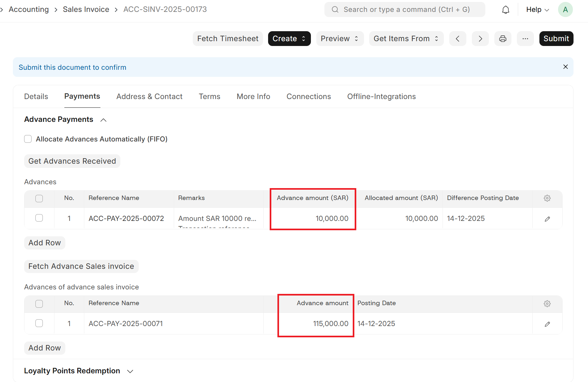Screen dimensions: 588x382
Task: Click the notifications bell icon
Action: (x=506, y=10)
